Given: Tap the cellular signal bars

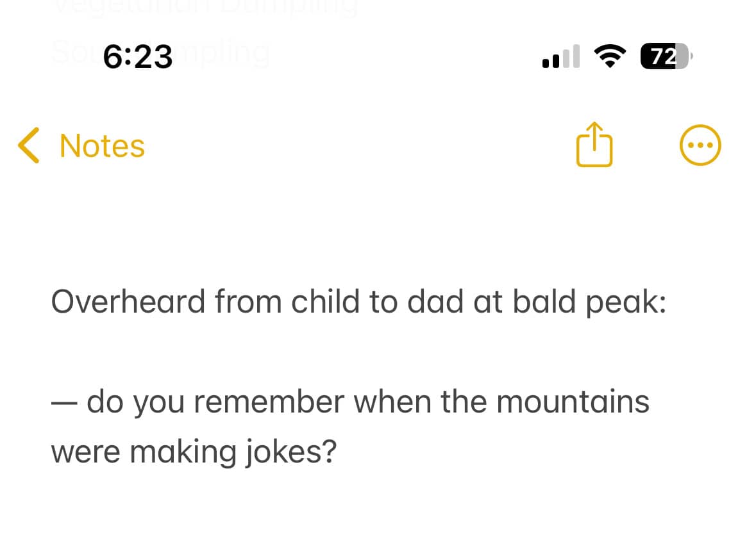Looking at the screenshot, I should click(x=560, y=56).
